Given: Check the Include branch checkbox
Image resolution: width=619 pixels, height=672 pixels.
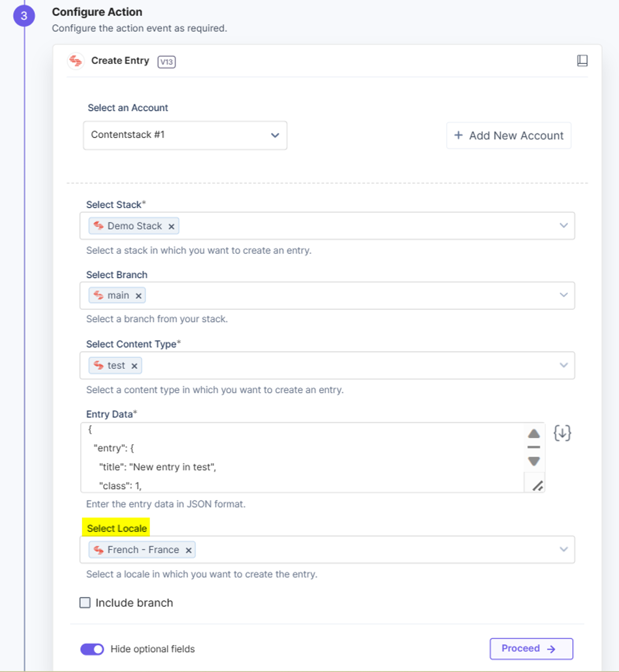Looking at the screenshot, I should 85,603.
